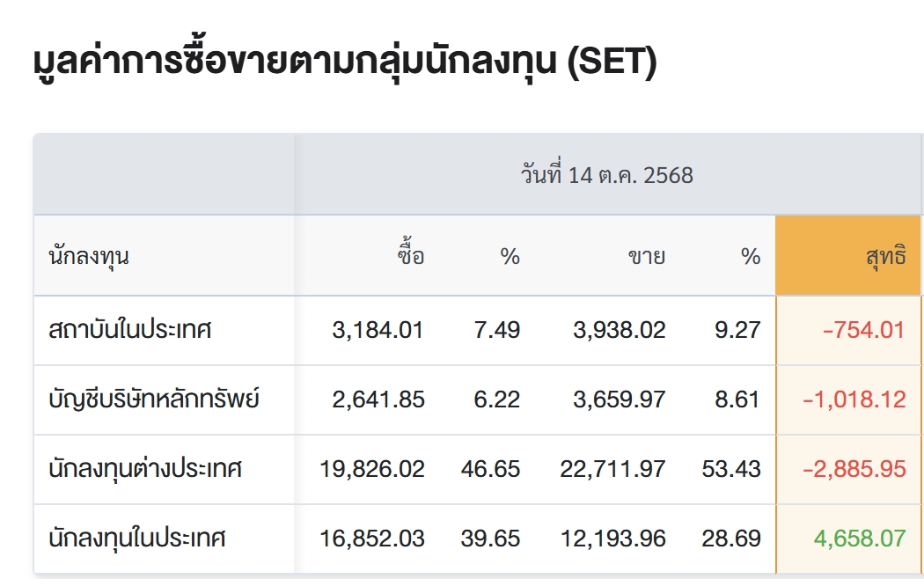Select the red net value -2,885.95
Screen dimensions: 924x579
click(854, 469)
